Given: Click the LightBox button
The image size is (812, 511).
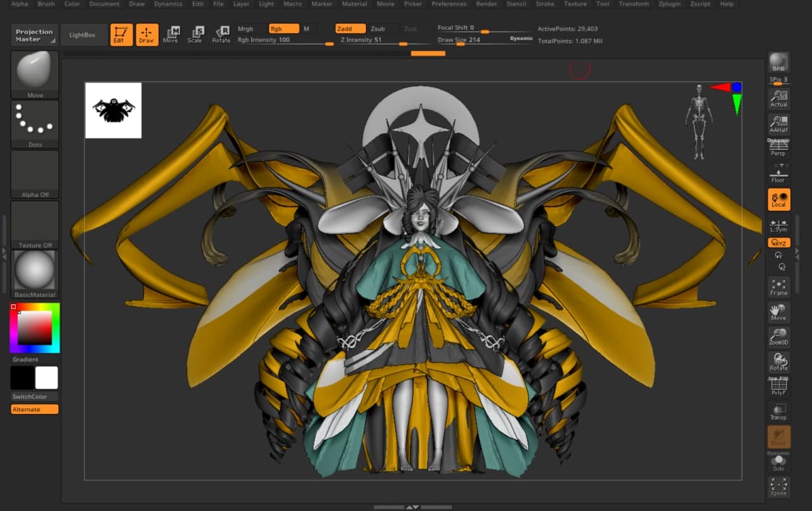Looking at the screenshot, I should click(83, 35).
